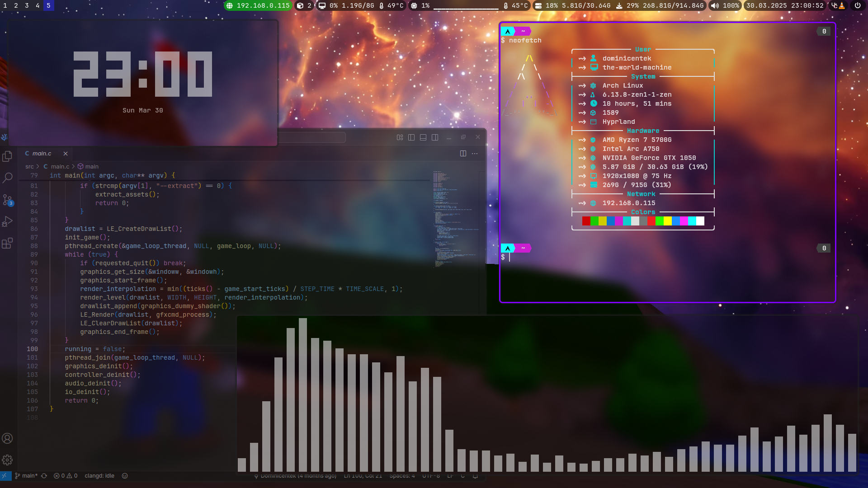868x488 pixels.
Task: Open editor more actions via the ellipsis
Action: point(475,154)
